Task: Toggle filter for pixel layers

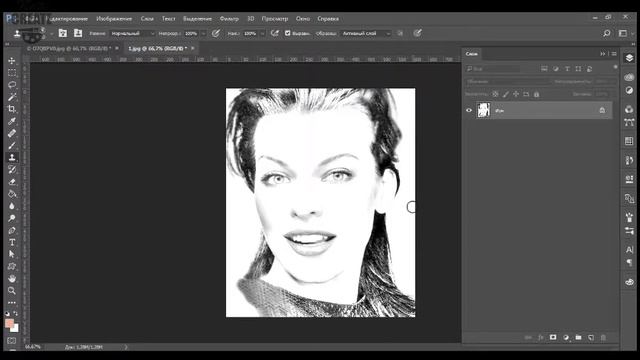Action: [x=544, y=69]
